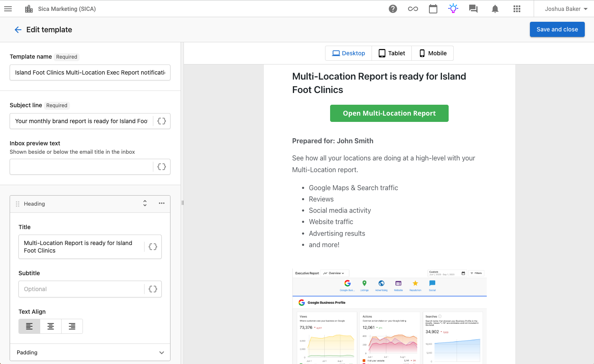Click the Sica Marketing building icon
Image resolution: width=594 pixels, height=364 pixels.
tap(29, 9)
